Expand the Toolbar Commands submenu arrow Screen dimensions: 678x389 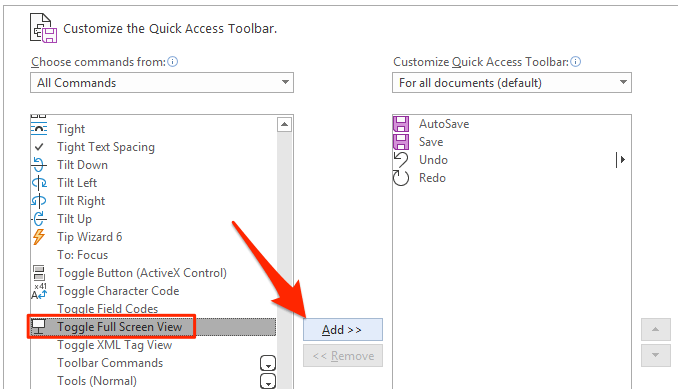tap(268, 363)
